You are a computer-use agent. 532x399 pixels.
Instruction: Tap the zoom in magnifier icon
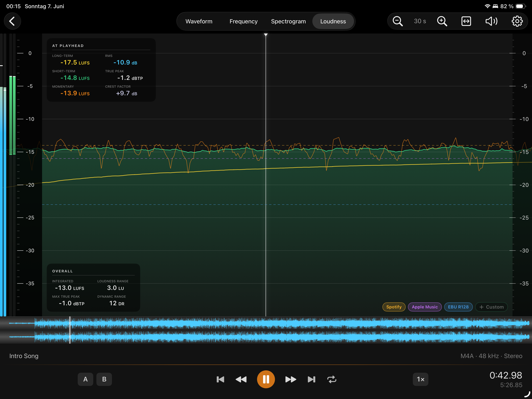point(442,21)
